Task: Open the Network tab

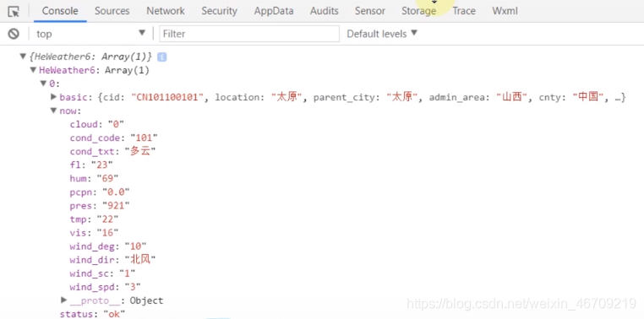Action: [x=166, y=11]
